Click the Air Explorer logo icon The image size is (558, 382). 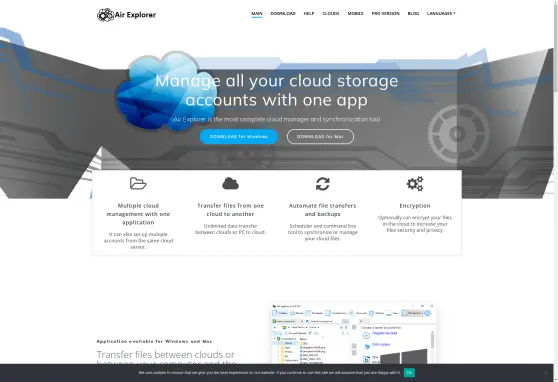[105, 15]
